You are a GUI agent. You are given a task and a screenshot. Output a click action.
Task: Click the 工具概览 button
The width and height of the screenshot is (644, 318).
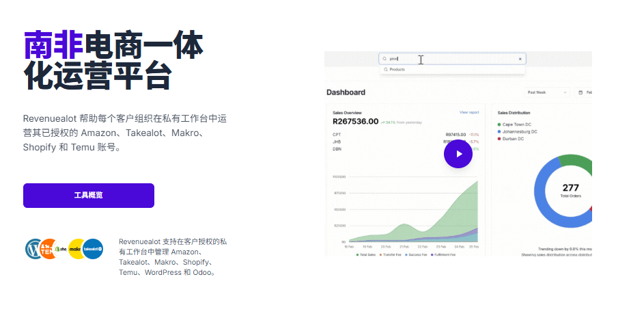tap(89, 196)
